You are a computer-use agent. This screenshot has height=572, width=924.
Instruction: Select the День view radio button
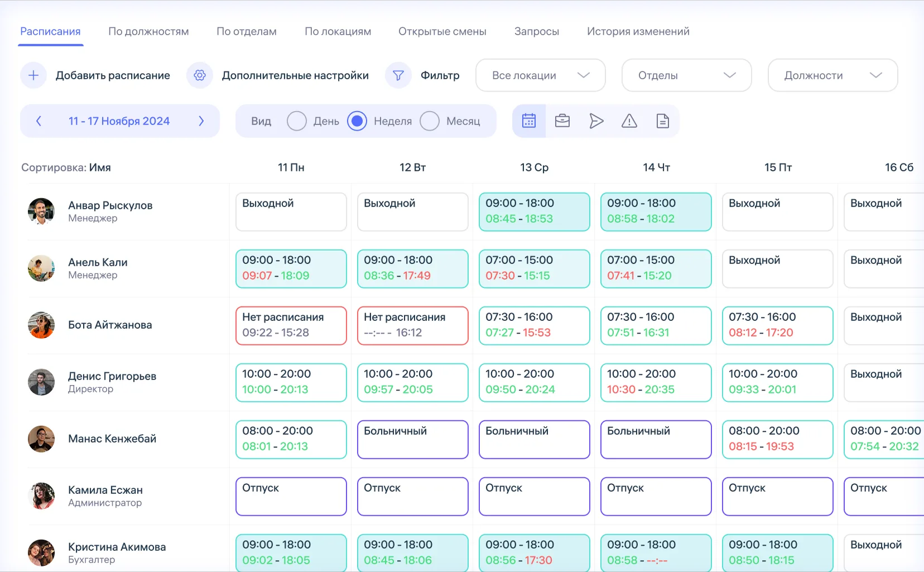point(297,121)
